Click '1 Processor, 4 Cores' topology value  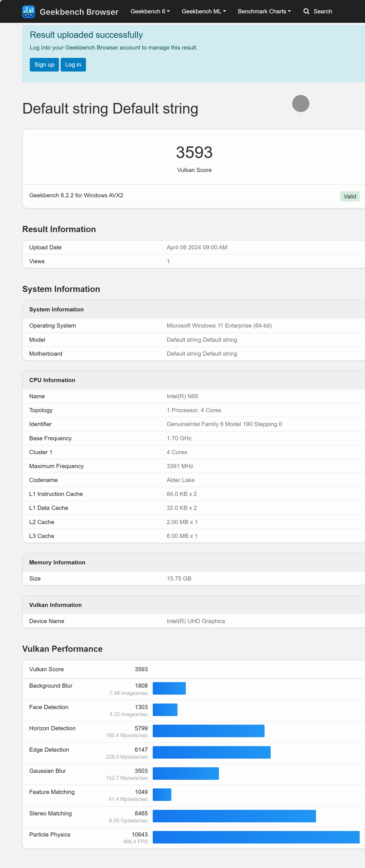(x=194, y=410)
